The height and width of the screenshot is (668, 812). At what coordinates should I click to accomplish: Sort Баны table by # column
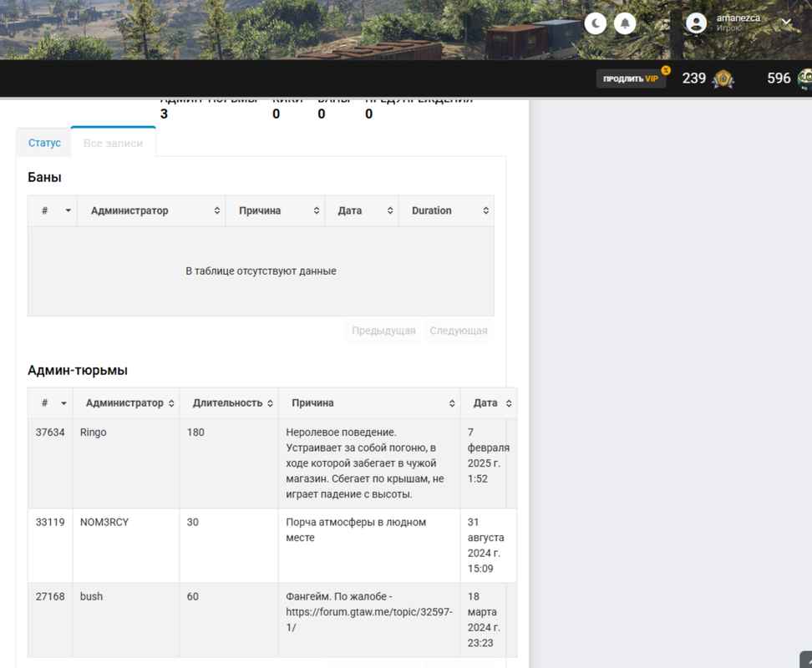[53, 210]
